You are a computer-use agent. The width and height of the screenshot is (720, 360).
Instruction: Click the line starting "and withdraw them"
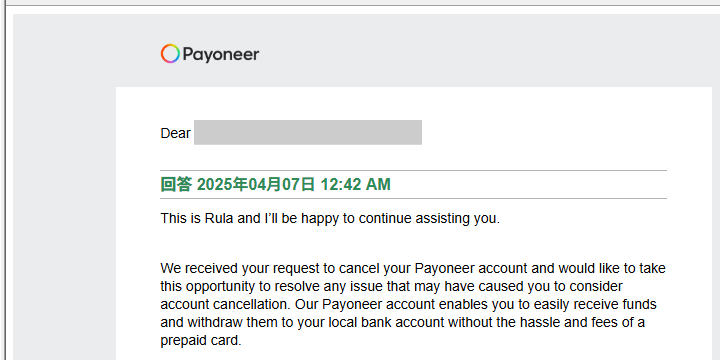[x=402, y=322]
